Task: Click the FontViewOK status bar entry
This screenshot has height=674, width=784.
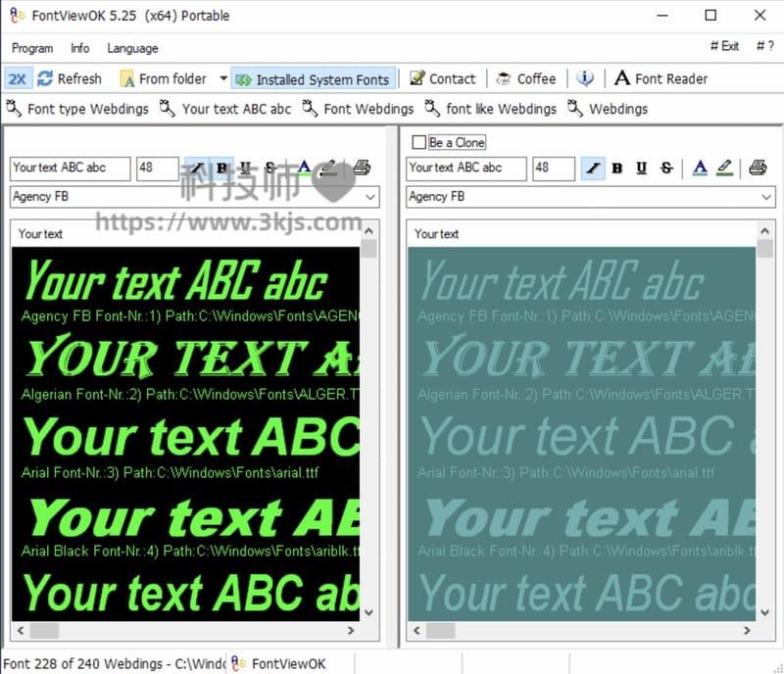Action: point(278,663)
